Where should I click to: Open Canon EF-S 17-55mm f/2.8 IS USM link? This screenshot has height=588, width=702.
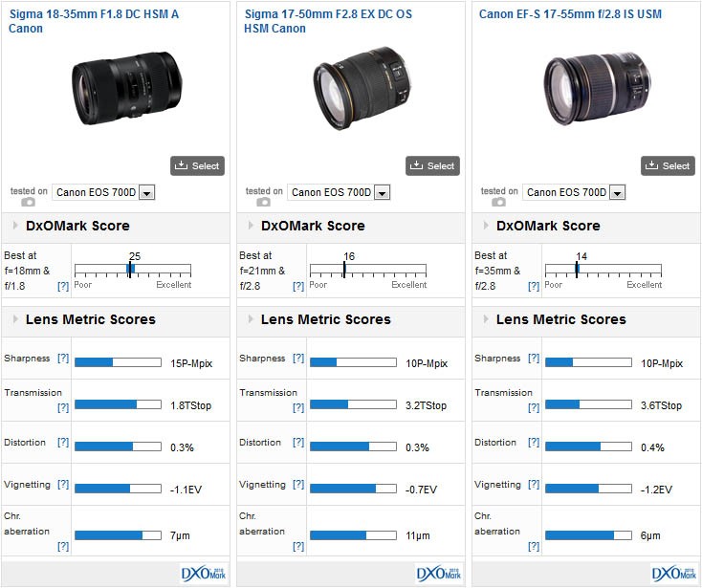(570, 14)
